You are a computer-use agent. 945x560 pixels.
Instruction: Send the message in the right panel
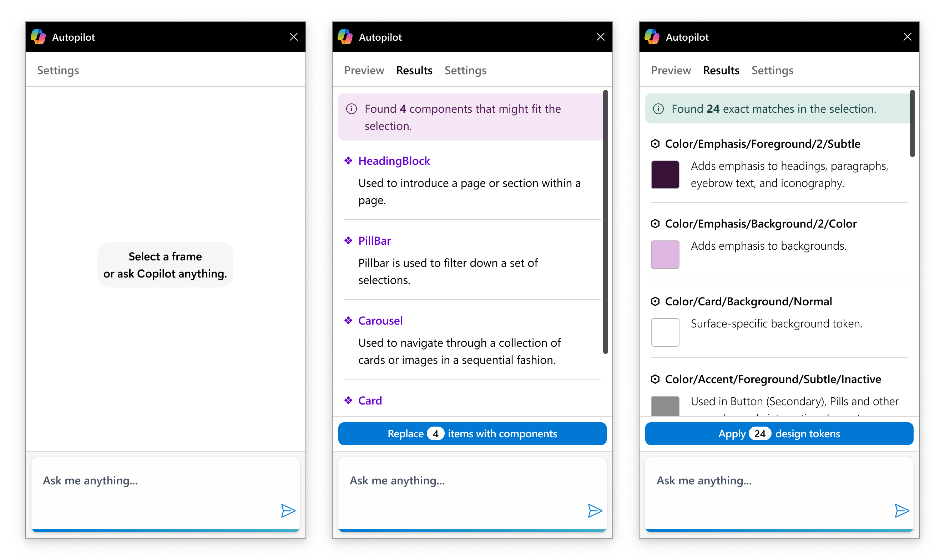(902, 511)
